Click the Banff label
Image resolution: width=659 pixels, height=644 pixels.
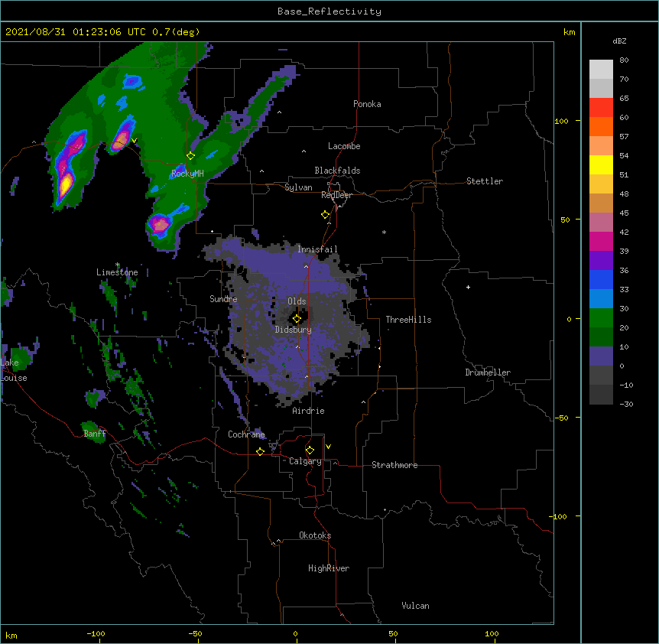[x=95, y=434]
